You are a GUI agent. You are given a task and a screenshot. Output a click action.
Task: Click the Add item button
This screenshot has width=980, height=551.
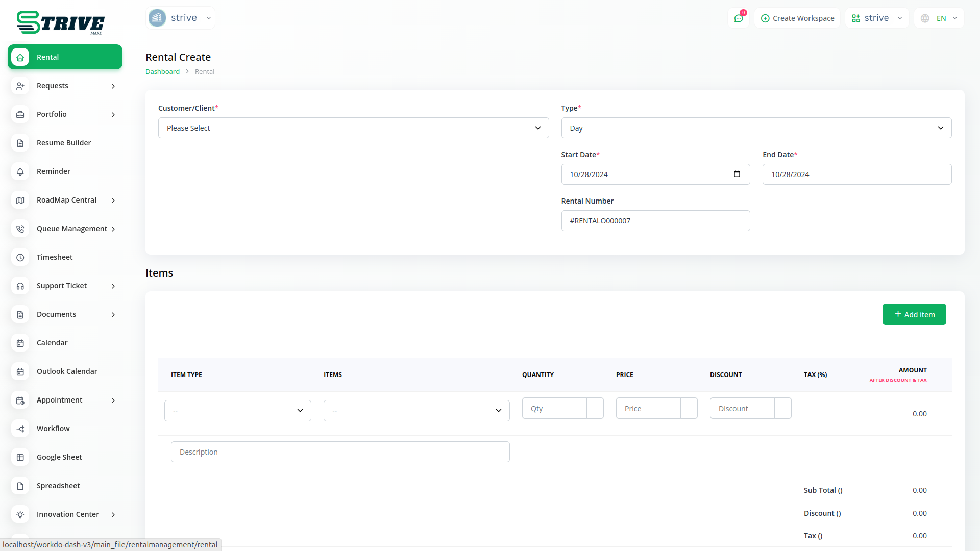pyautogui.click(x=914, y=315)
